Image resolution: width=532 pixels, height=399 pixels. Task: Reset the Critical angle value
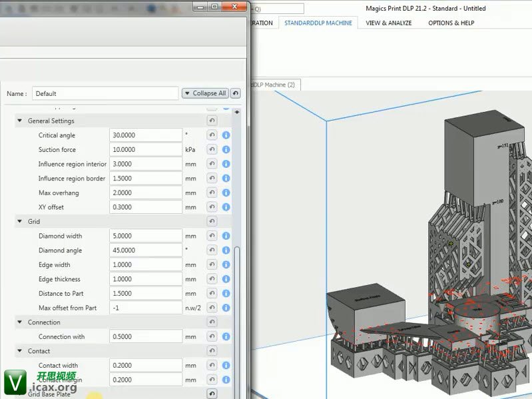pyautogui.click(x=212, y=135)
